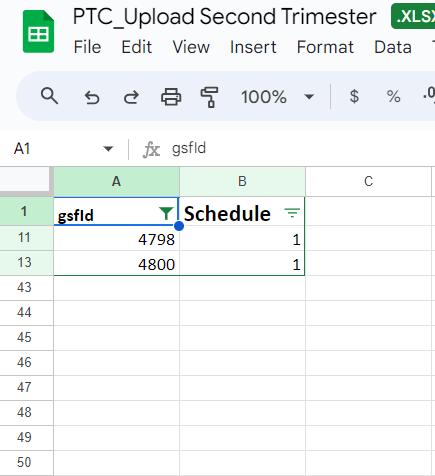Click the gsfId header cell text
This screenshot has height=476, width=435.
click(x=75, y=215)
